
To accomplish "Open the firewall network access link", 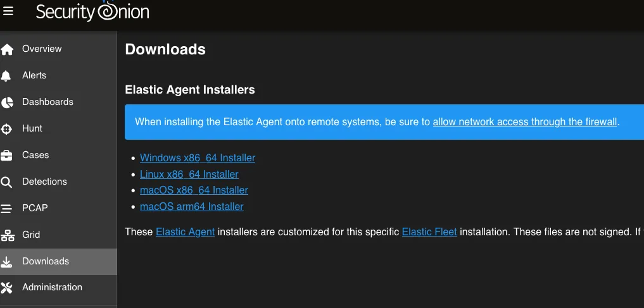I will pos(525,121).
